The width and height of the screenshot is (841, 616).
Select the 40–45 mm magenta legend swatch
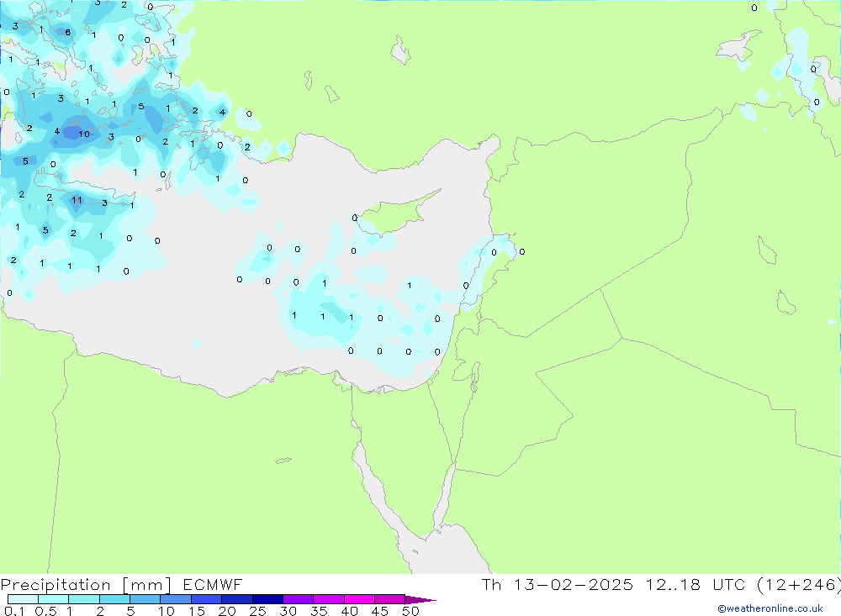(359, 599)
